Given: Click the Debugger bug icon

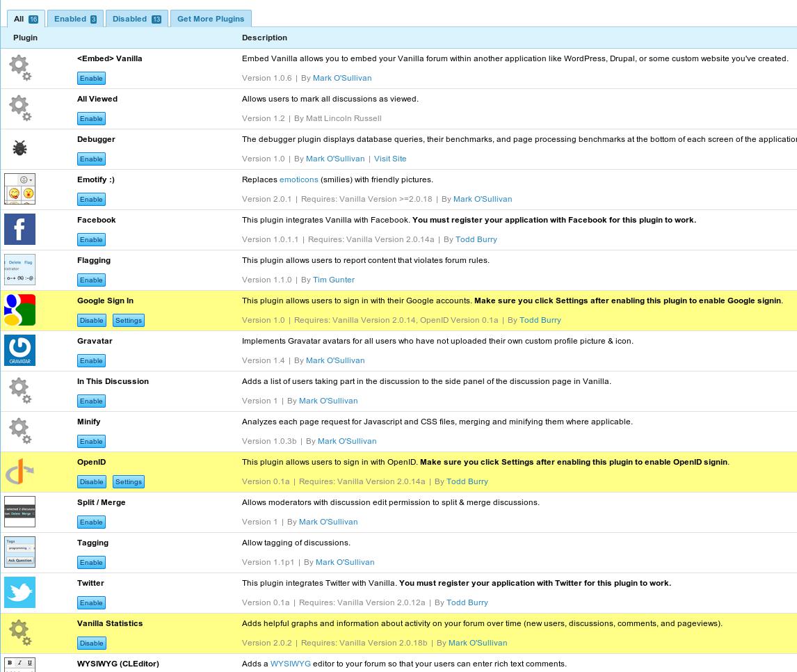Looking at the screenshot, I should [x=19, y=147].
